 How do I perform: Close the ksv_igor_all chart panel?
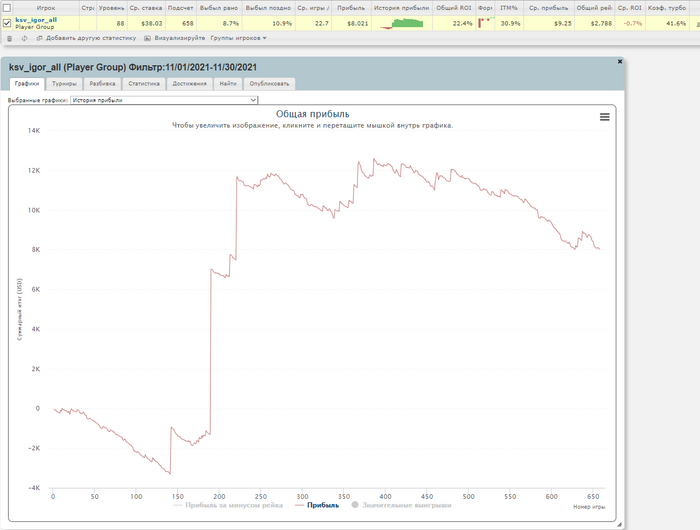click(620, 62)
